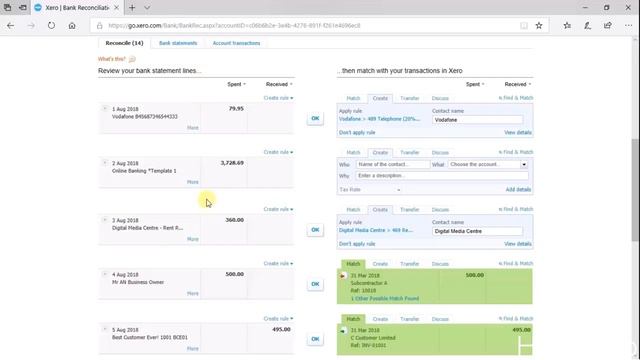The image size is (640, 360).
Task: Open Create rule dropdown for Best Customer Ever line
Action: tap(278, 319)
